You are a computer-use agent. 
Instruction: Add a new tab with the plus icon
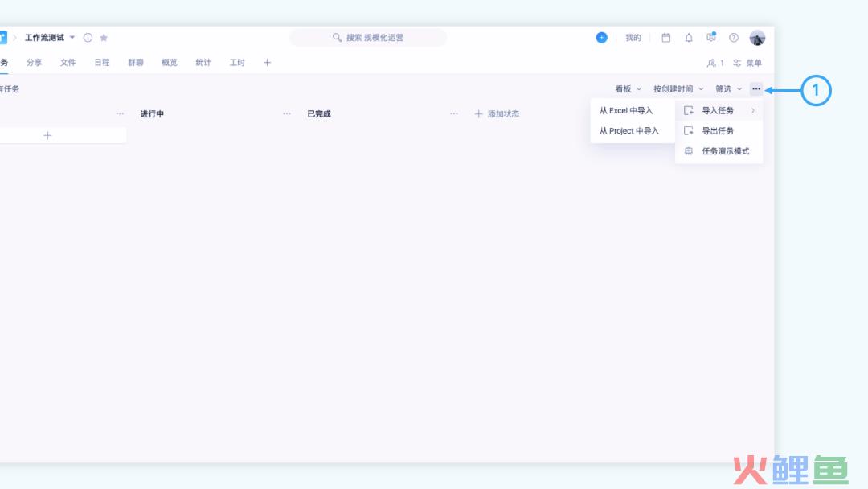click(x=268, y=63)
